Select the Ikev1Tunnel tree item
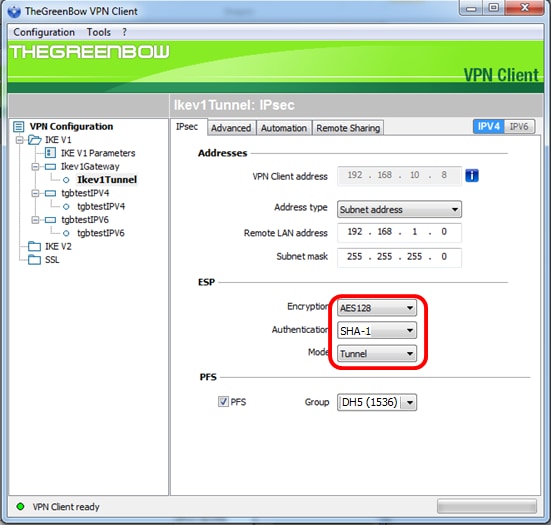The image size is (551, 525). click(107, 180)
